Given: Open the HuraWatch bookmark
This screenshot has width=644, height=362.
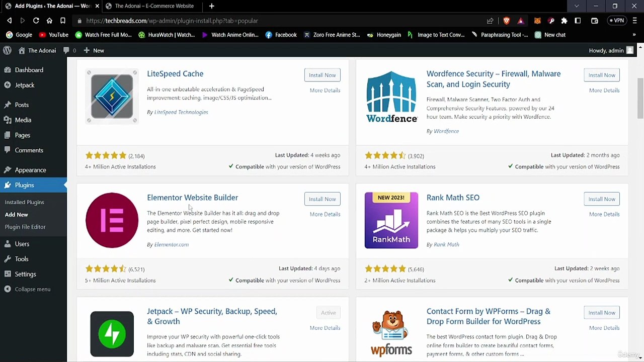Looking at the screenshot, I should 167,35.
